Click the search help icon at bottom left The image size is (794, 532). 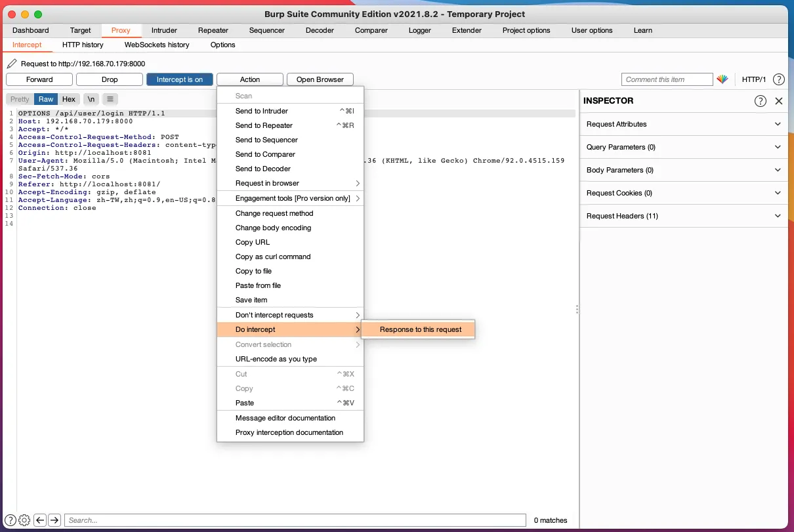pyautogui.click(x=10, y=520)
